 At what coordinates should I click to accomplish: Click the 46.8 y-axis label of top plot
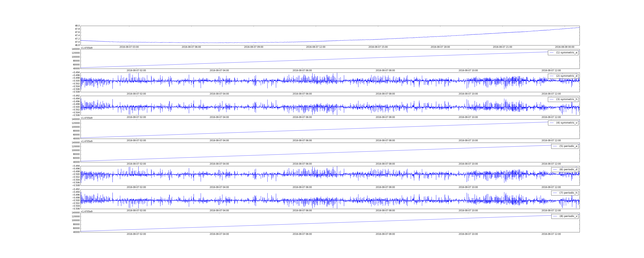[x=77, y=45]
